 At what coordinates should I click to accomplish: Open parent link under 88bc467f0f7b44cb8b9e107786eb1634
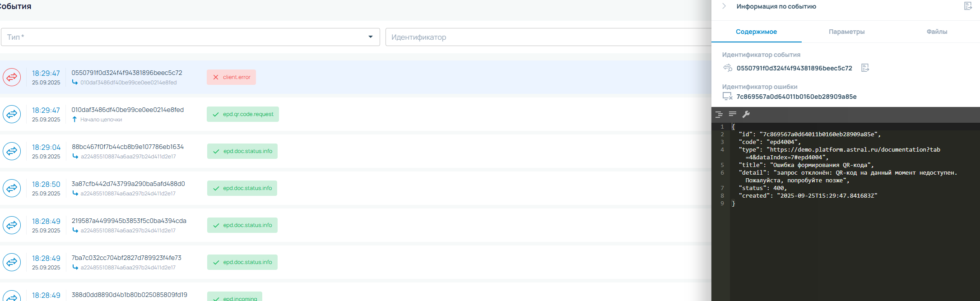[128, 157]
